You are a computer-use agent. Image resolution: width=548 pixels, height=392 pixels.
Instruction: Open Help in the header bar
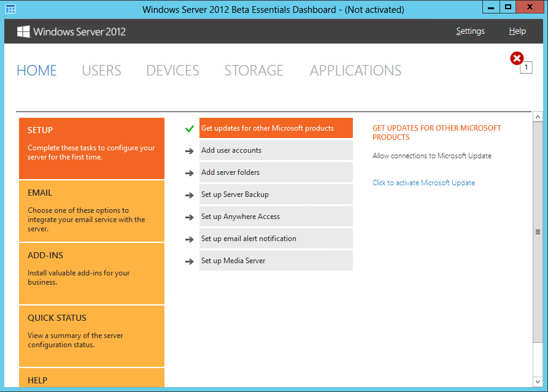pyautogui.click(x=517, y=31)
